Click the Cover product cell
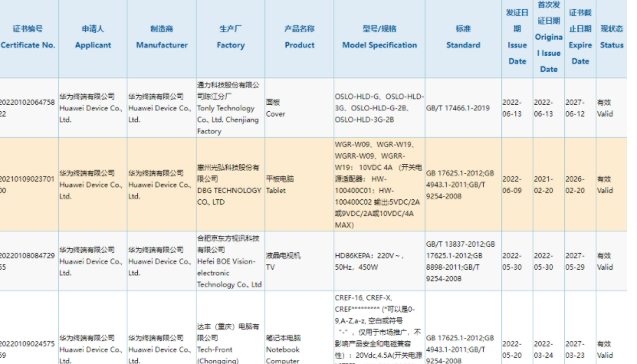Screen dimensions: 637x364 (x=300, y=108)
